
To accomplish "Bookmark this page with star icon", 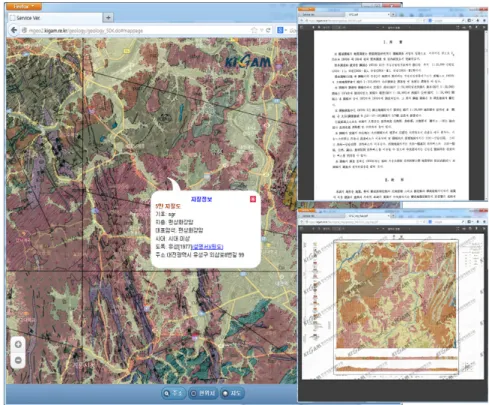I will (254, 30).
